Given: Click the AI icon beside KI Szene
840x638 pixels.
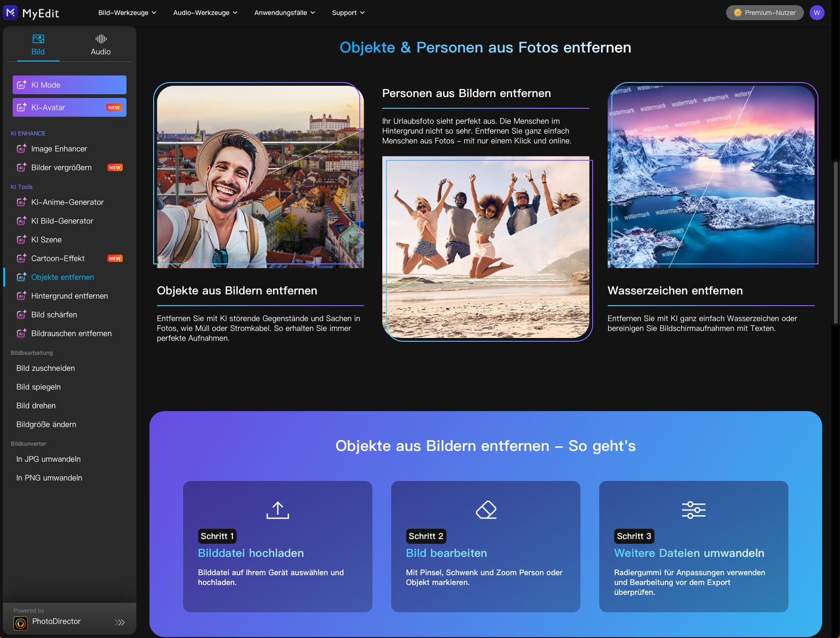Looking at the screenshot, I should [x=22, y=240].
